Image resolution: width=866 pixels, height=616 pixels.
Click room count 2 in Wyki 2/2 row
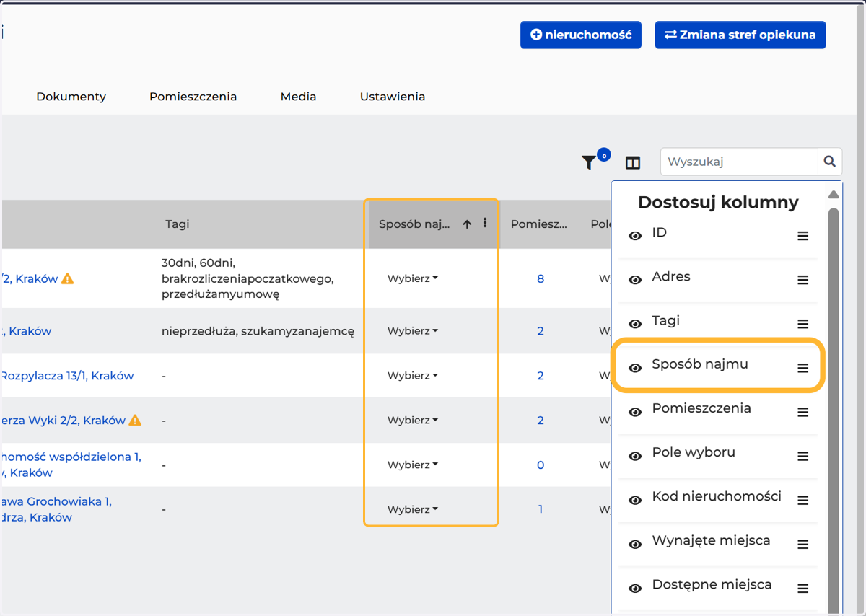point(541,421)
